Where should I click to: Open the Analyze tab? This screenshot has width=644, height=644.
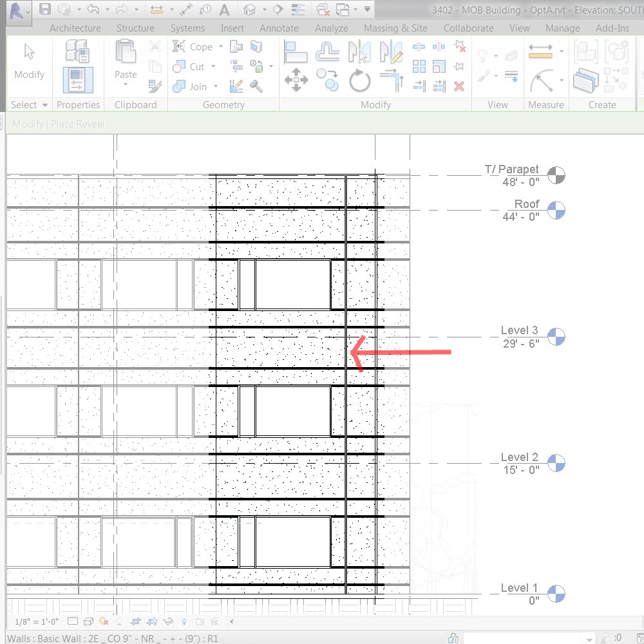[332, 28]
